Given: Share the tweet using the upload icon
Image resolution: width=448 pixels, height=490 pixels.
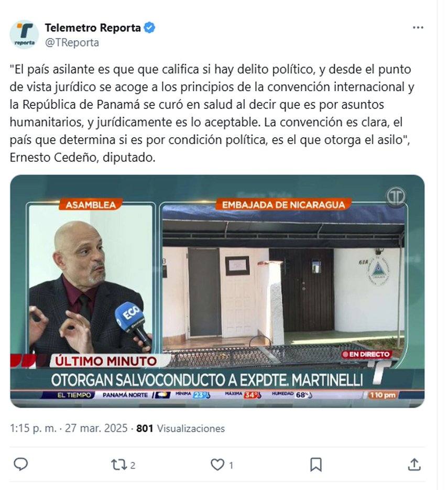Looking at the screenshot, I should (414, 464).
